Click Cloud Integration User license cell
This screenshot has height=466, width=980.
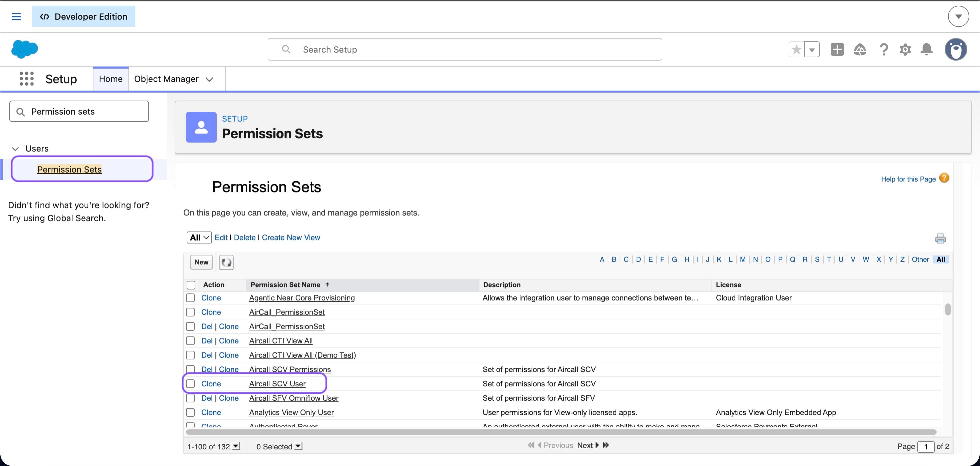(x=754, y=298)
